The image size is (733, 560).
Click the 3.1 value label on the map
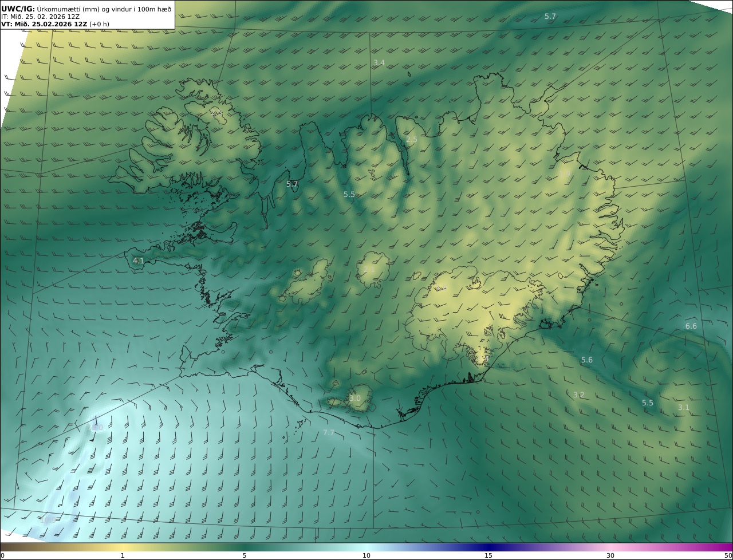684,408
